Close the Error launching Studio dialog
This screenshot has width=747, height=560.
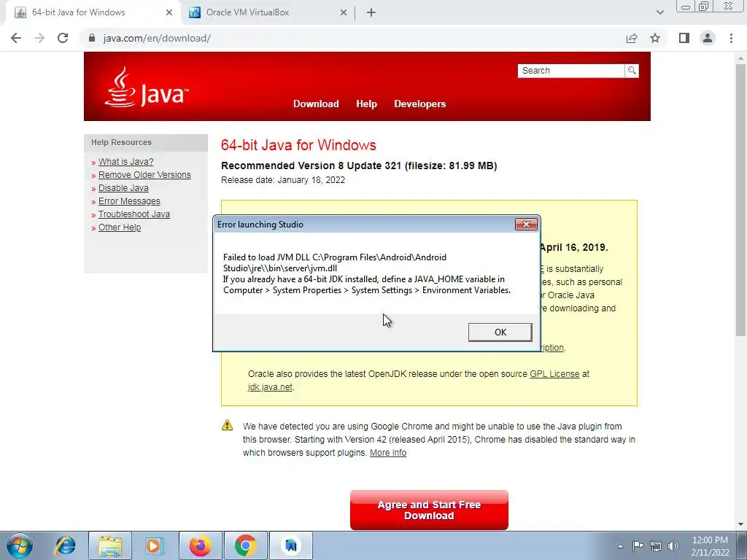[526, 225]
